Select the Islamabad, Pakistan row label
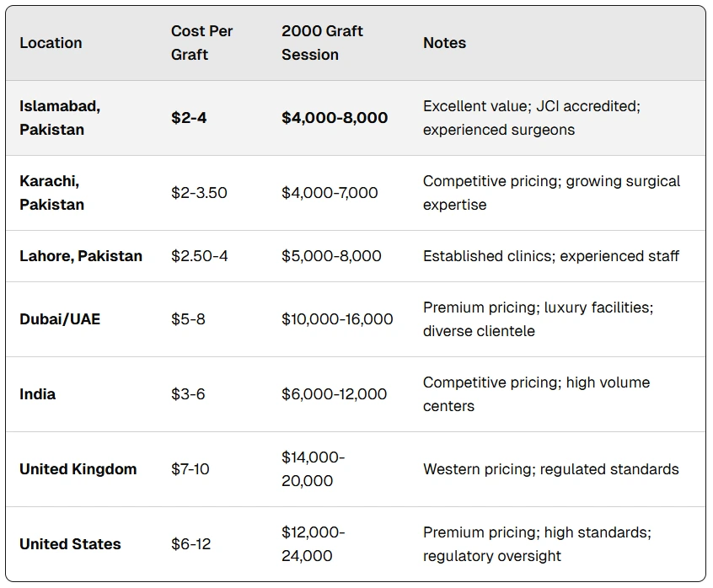 click(x=60, y=118)
